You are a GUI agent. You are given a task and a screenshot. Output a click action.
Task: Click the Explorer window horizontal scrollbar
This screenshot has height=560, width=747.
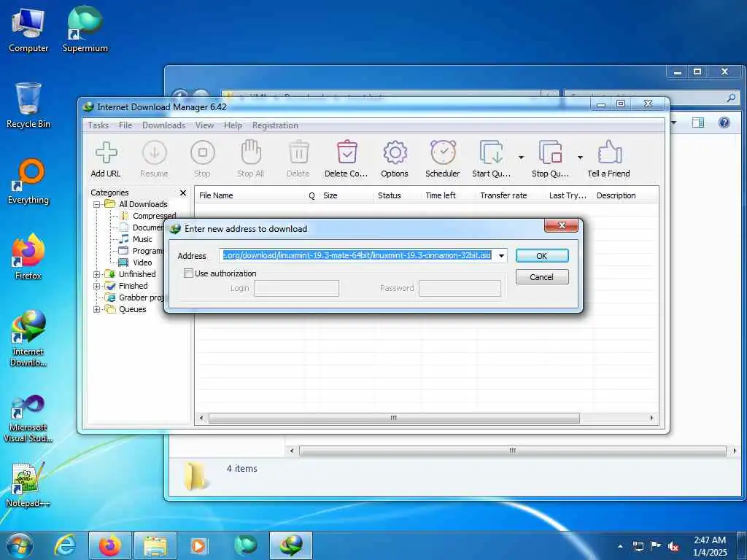(513, 451)
